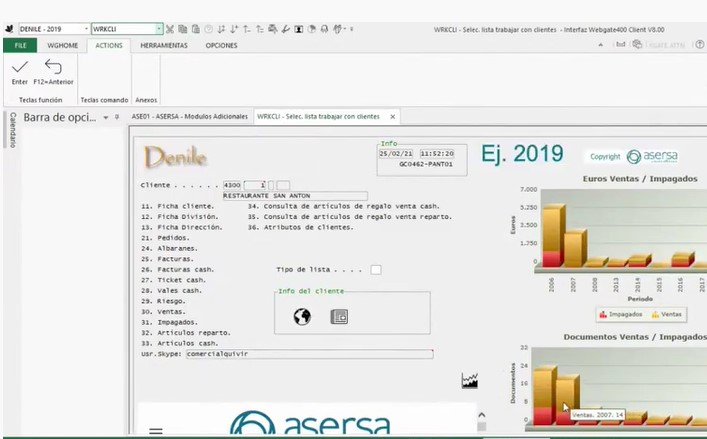Switch to the WGHOME ribbon tab
707x439 pixels.
tap(62, 46)
